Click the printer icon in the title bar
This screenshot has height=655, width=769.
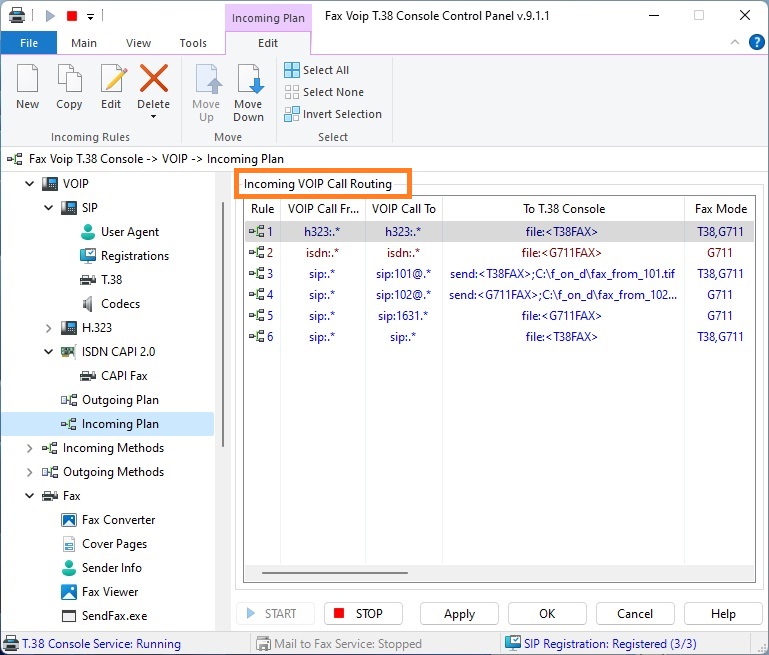coord(17,15)
